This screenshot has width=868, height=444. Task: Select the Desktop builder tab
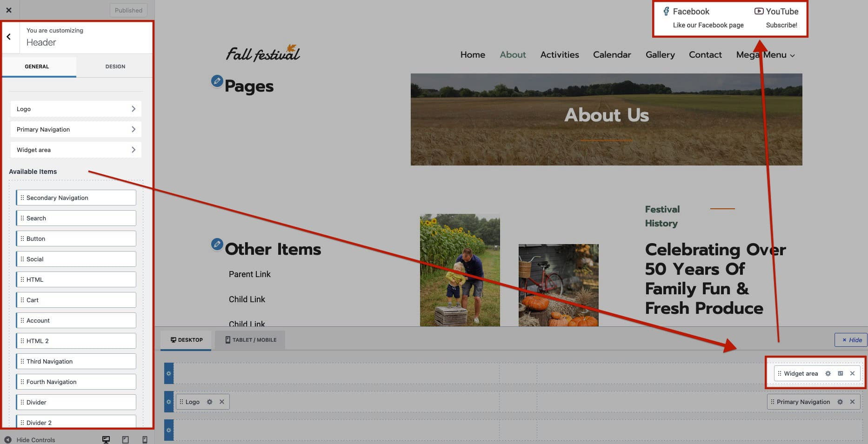(x=186, y=340)
